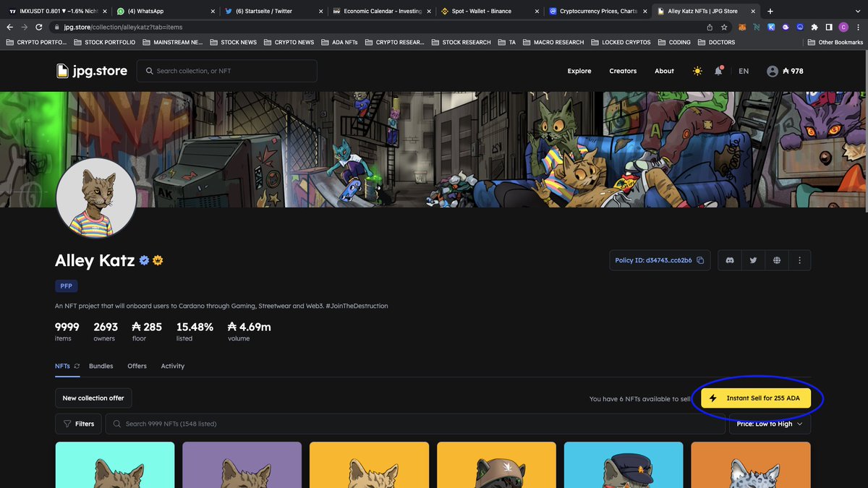Viewport: 868px width, 488px height.
Task: Click Instant Sell for 255 ADA
Action: coord(756,398)
